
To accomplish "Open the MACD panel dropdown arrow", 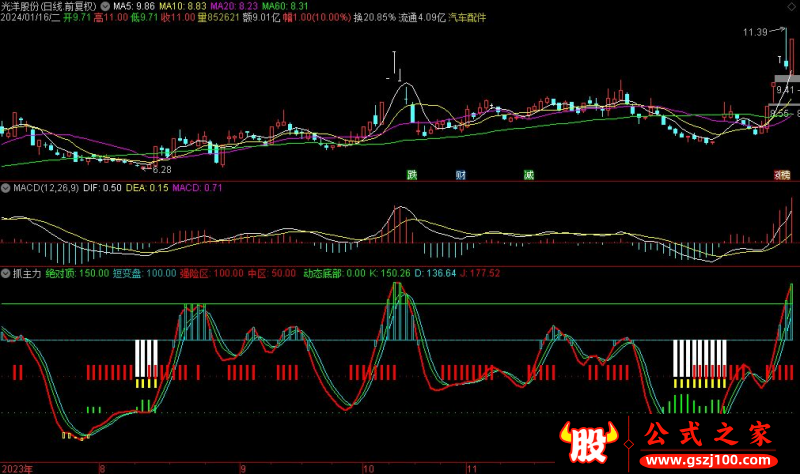I will click(6, 187).
